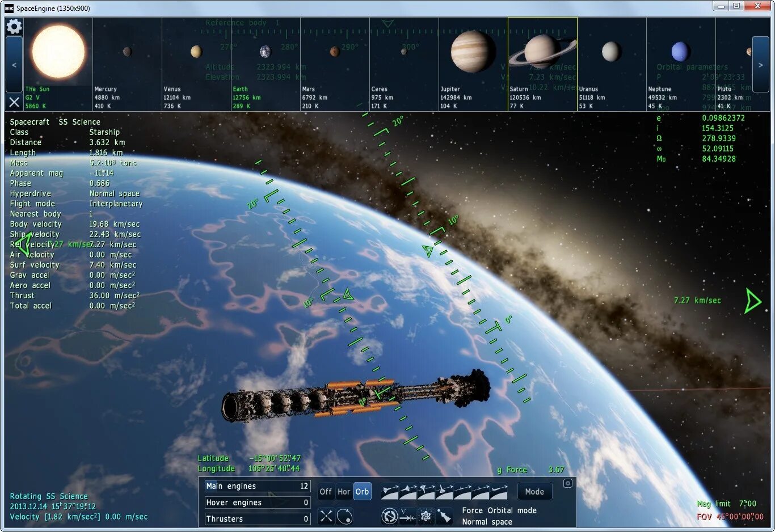
Task: Select the Pluto thumbnail
Action: (734, 64)
